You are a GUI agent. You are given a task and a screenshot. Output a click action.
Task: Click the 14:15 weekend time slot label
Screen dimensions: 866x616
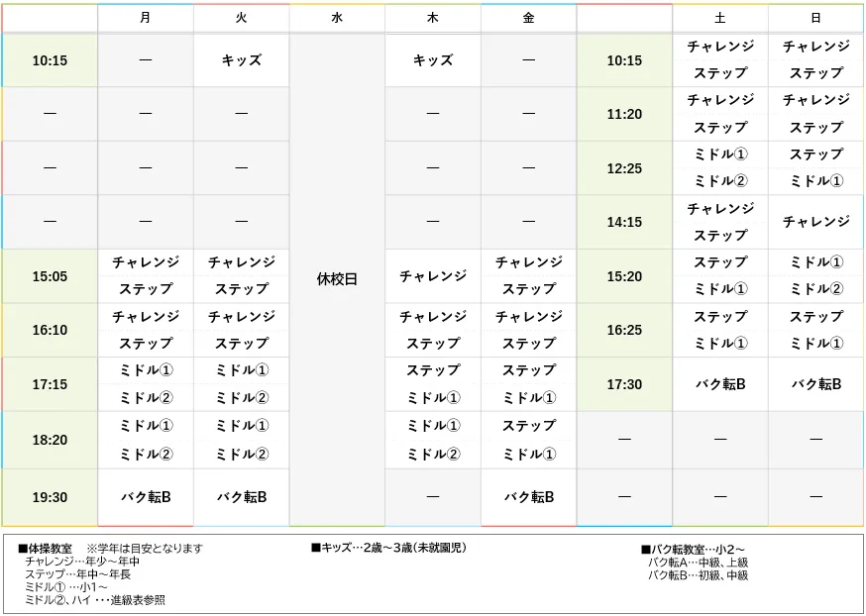[x=624, y=221]
